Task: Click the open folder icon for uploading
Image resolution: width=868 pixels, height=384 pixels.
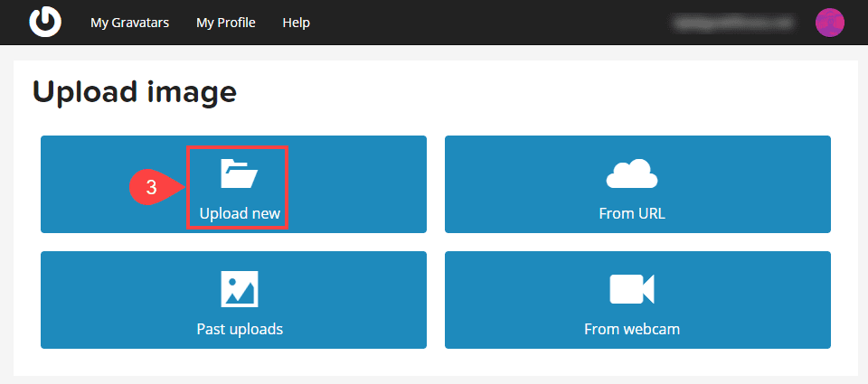Action: click(x=240, y=173)
